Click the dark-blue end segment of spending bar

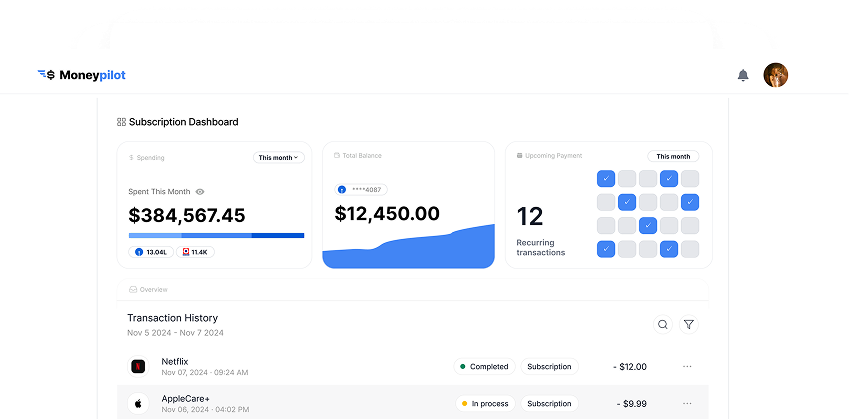coord(278,235)
